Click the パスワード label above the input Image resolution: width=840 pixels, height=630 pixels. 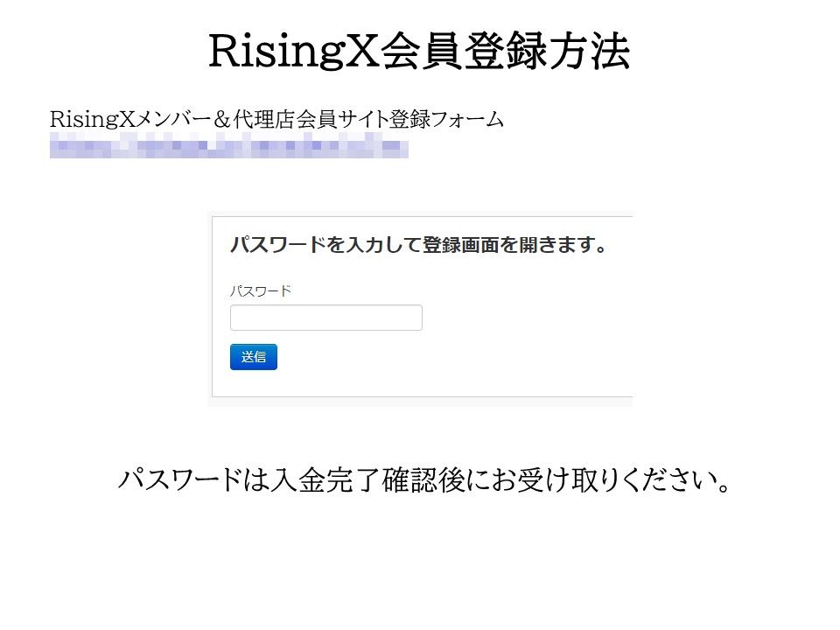pyautogui.click(x=260, y=291)
